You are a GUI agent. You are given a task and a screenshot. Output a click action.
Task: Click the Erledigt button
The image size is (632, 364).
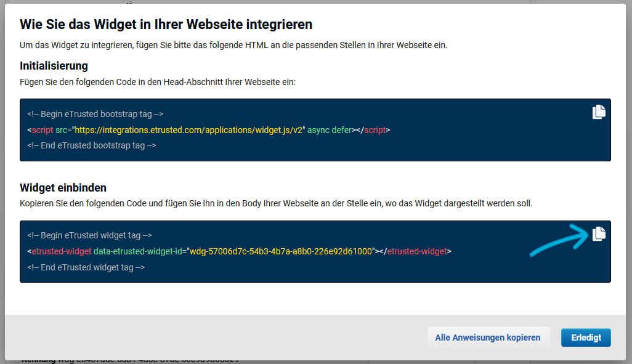[x=586, y=338]
